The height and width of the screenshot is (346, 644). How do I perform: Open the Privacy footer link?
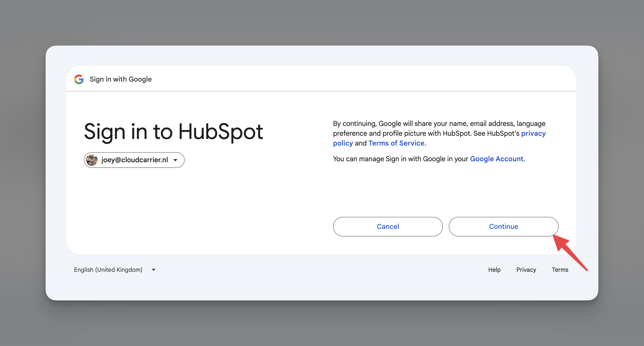coord(526,270)
